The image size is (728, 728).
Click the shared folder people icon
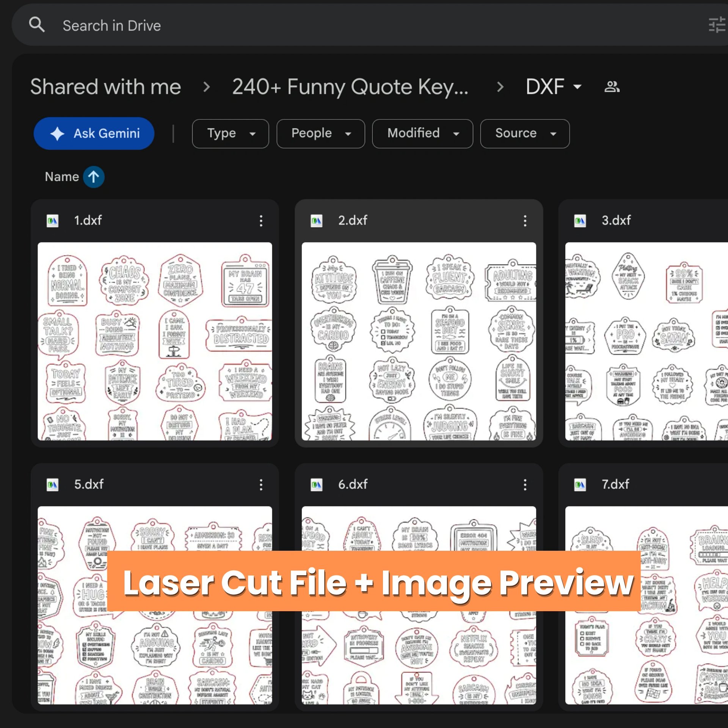coord(612,87)
